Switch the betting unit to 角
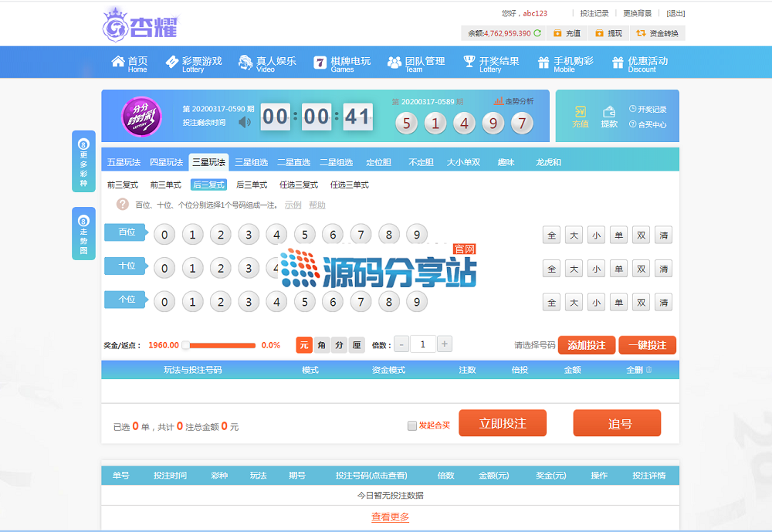This screenshot has height=532, width=772. pos(321,345)
